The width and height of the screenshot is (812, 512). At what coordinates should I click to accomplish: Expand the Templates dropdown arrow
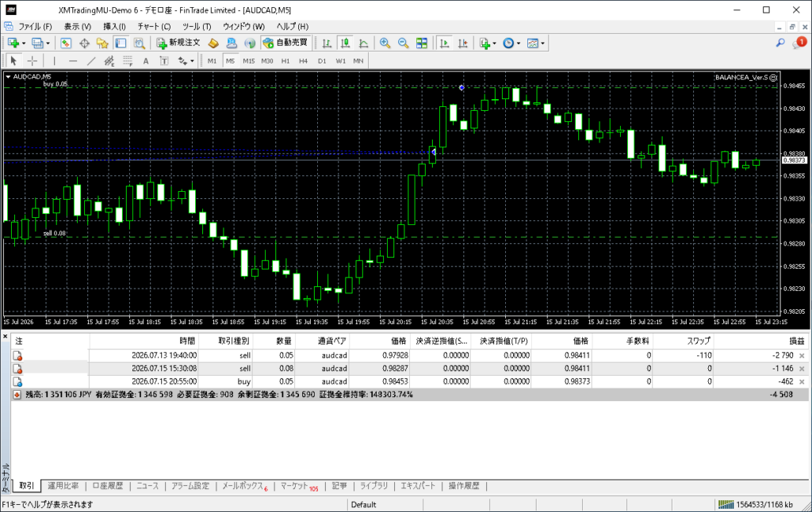click(542, 44)
